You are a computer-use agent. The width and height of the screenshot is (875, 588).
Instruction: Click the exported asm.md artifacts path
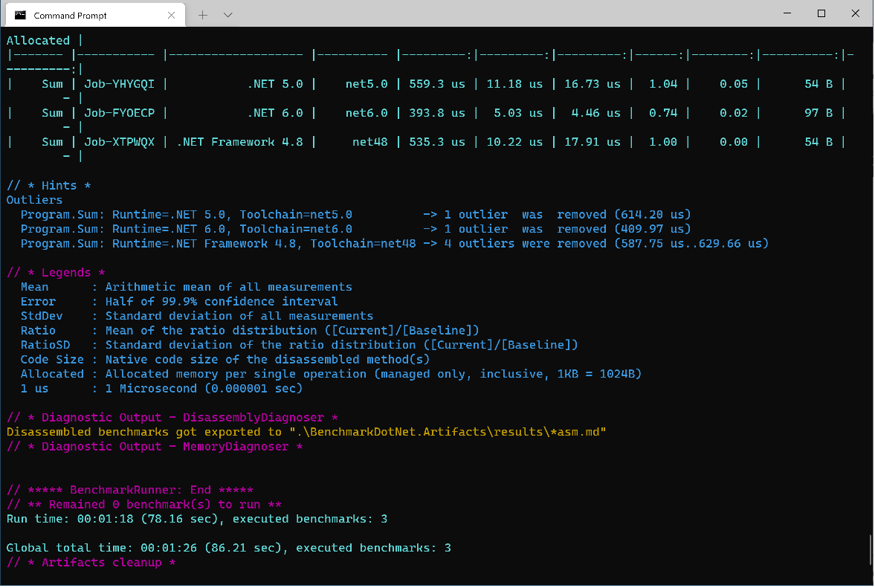pyautogui.click(x=448, y=432)
